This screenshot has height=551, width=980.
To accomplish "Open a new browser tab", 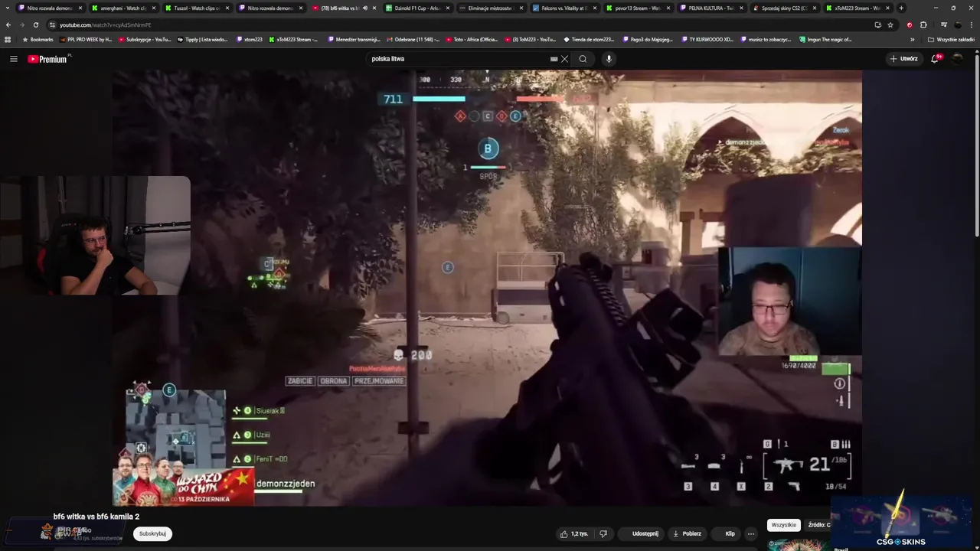I will [901, 8].
